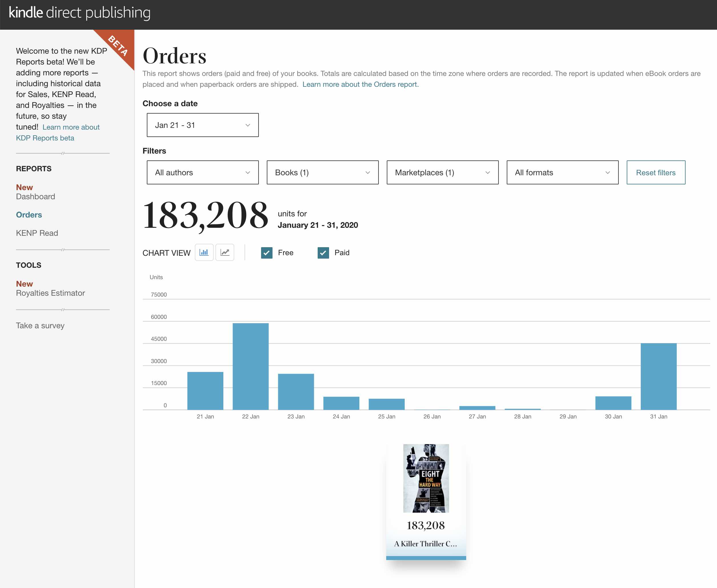Screen dimensions: 717x588
Task: Open Learn more about KDP Reports beta
Action: click(x=58, y=132)
